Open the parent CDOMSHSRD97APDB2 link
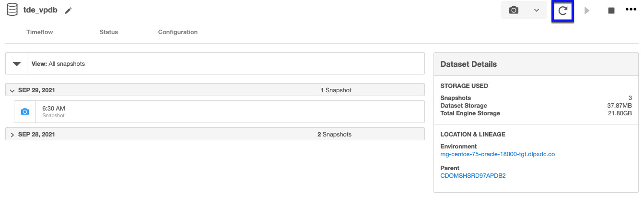644x197 pixels. coord(473,176)
